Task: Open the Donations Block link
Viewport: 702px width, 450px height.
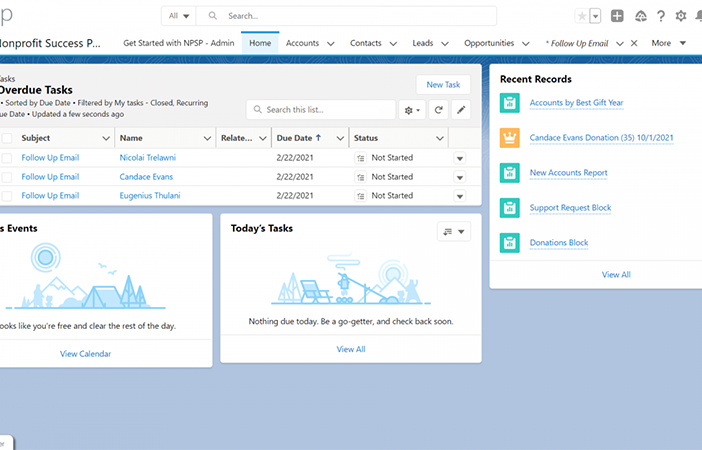Action: (x=559, y=242)
